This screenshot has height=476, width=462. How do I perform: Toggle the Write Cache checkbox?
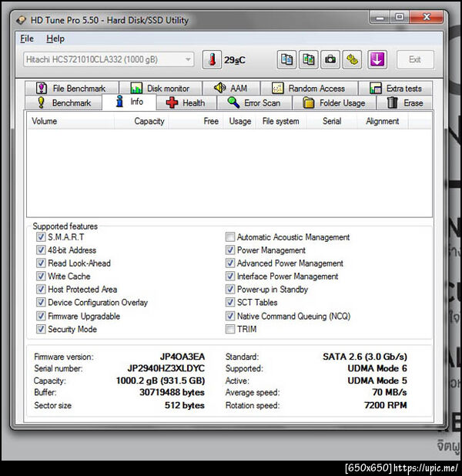tap(41, 276)
